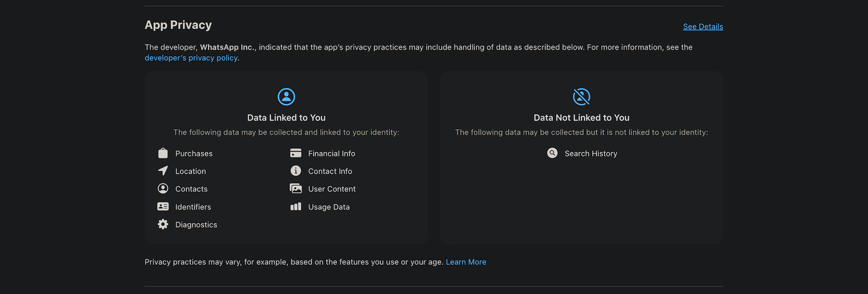The height and width of the screenshot is (294, 868).
Task: Click the Data Not Linked to You title
Action: tap(581, 118)
